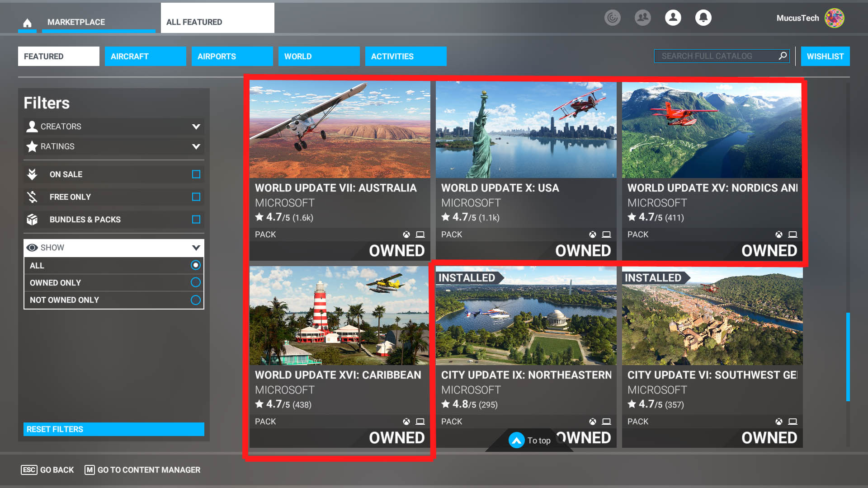Open the notifications bell icon
868x488 pixels.
(703, 18)
